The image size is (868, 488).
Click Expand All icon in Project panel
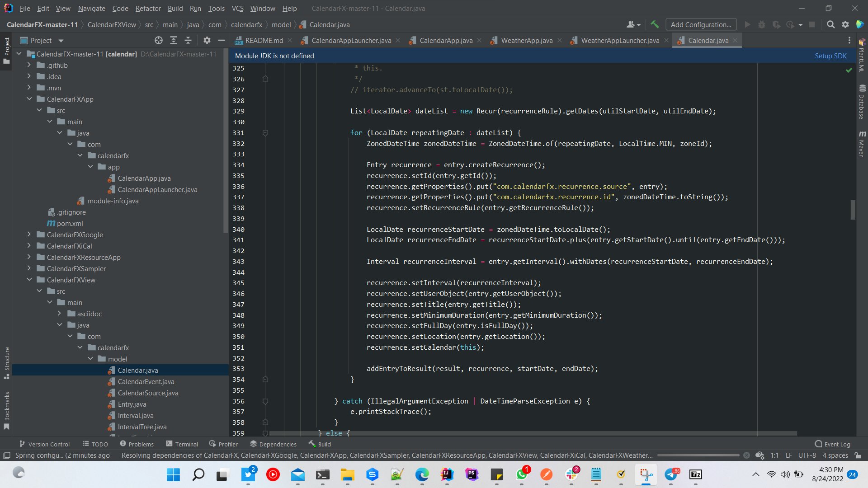[173, 40]
